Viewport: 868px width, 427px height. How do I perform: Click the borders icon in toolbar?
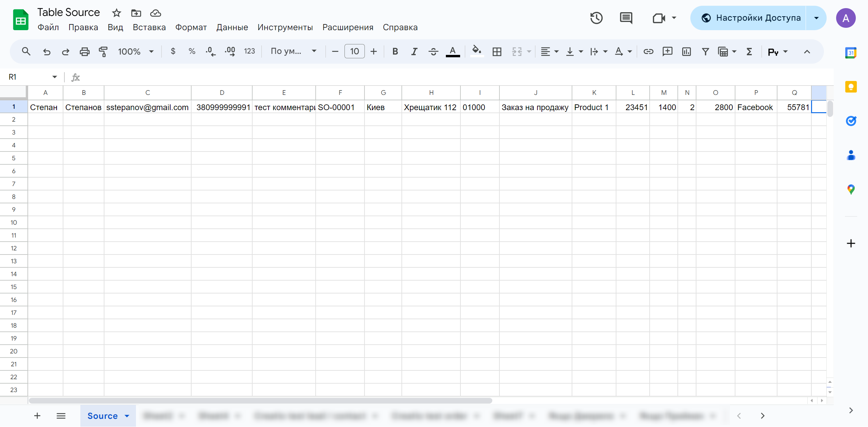pyautogui.click(x=496, y=52)
